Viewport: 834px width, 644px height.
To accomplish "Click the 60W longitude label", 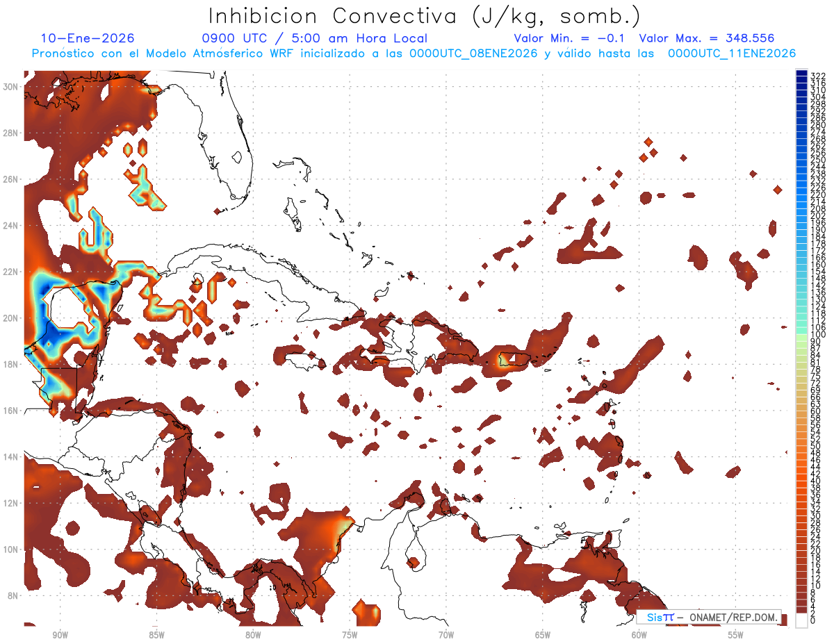I will pyautogui.click(x=639, y=634).
